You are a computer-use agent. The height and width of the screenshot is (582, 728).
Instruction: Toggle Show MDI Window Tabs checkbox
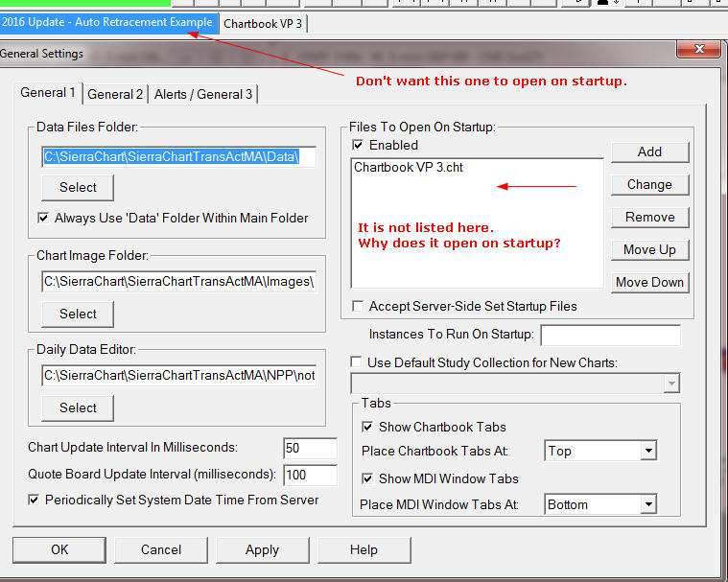(367, 478)
